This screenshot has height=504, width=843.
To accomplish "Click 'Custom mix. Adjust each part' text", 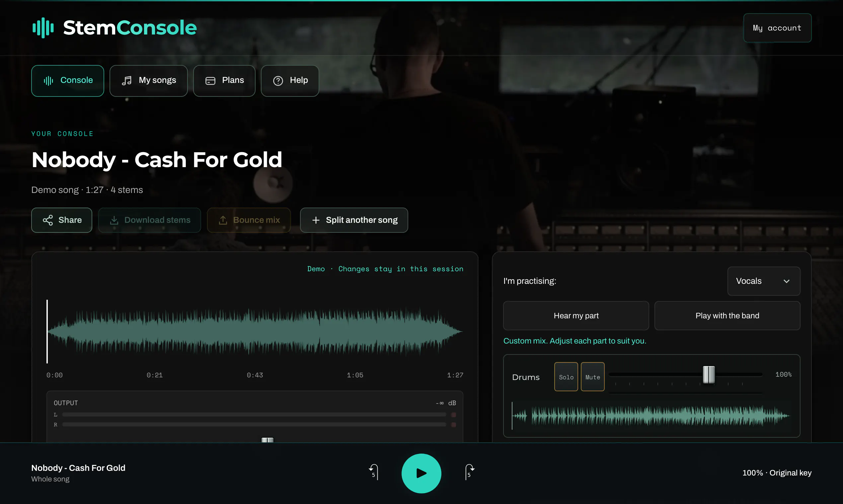I will point(575,341).
